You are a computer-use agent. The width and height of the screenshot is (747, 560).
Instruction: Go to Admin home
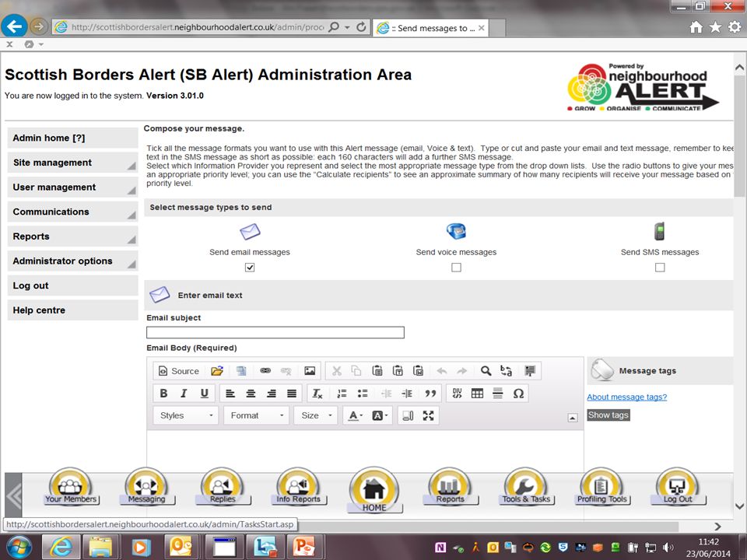(x=73, y=138)
